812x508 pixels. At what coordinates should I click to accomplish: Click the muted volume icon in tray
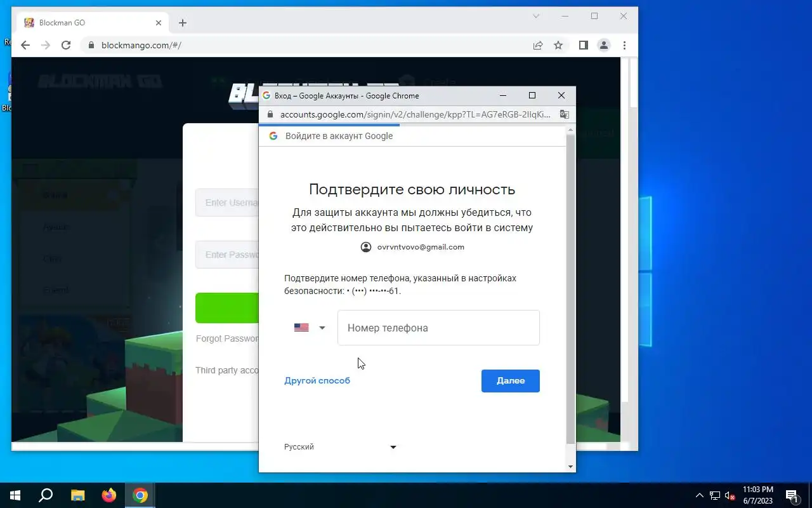tap(730, 495)
